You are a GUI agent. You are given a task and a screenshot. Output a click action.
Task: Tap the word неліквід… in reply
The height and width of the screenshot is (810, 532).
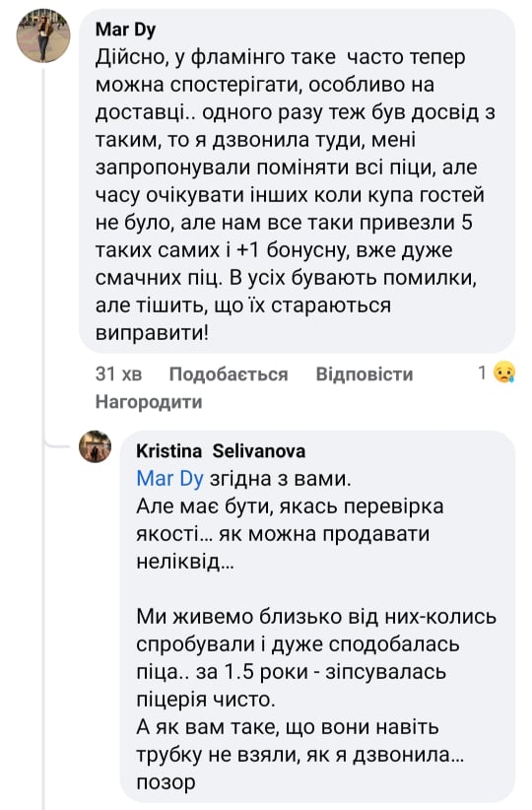(x=185, y=561)
